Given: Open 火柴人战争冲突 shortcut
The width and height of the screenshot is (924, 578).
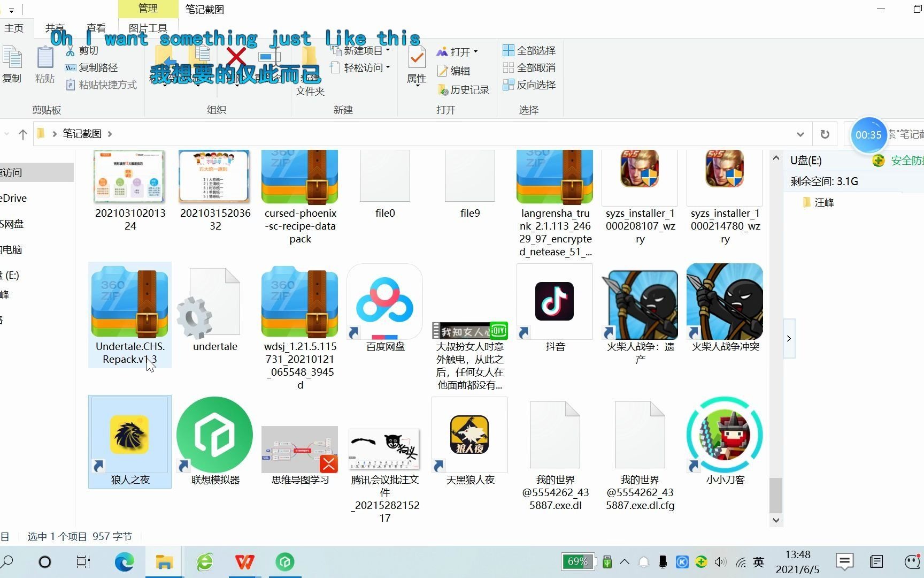Looking at the screenshot, I should 725,309.
